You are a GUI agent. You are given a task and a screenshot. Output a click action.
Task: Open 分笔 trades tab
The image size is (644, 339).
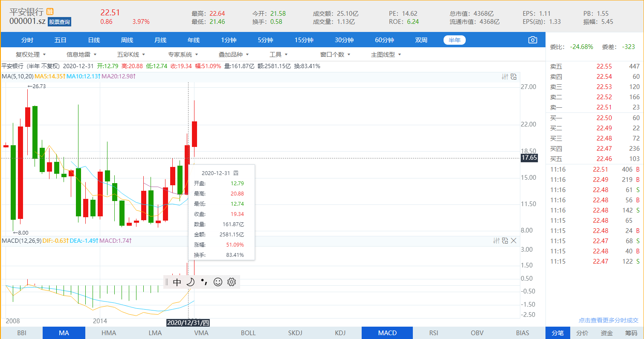click(x=558, y=333)
